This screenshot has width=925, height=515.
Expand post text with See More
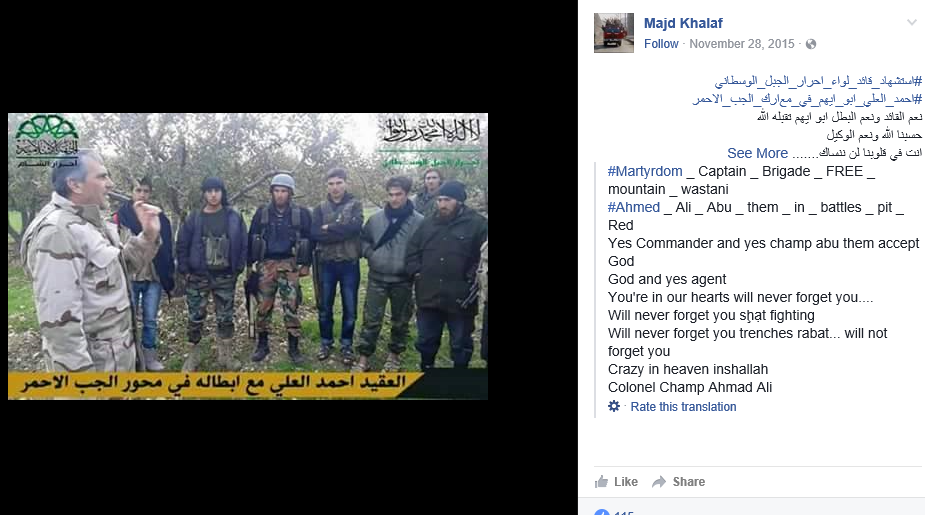coord(757,153)
